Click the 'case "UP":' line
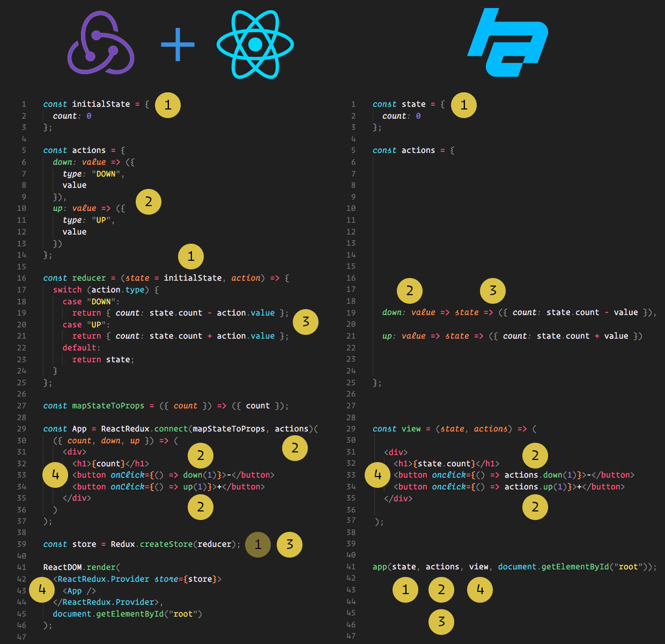The height and width of the screenshot is (644, 665). pos(86,325)
